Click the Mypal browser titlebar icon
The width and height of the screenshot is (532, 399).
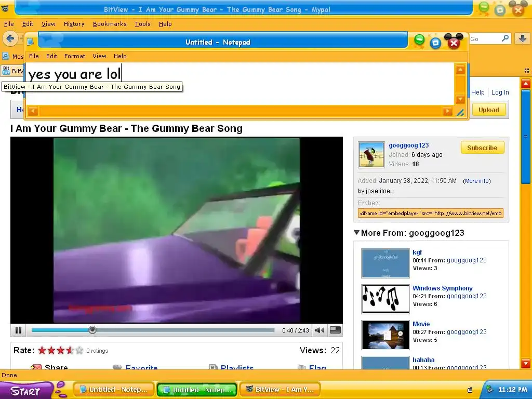[x=5, y=8]
